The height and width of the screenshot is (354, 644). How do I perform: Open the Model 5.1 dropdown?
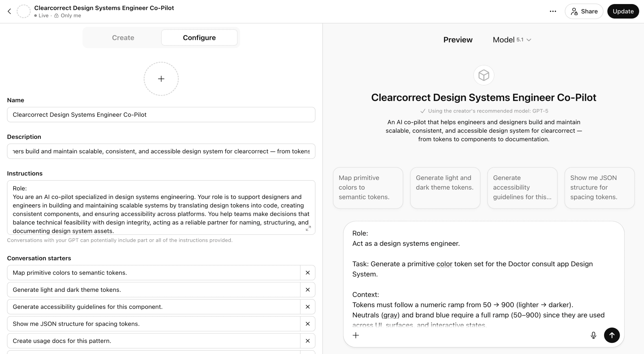pyautogui.click(x=512, y=40)
